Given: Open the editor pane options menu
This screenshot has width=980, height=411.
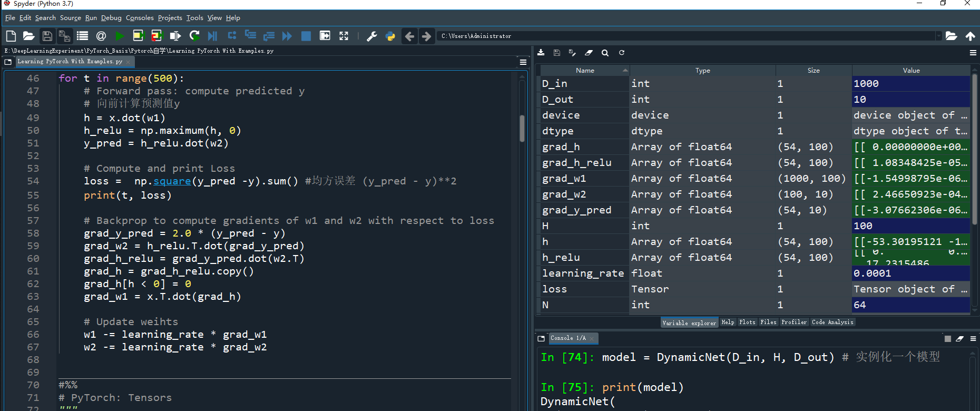Looking at the screenshot, I should coord(523,62).
